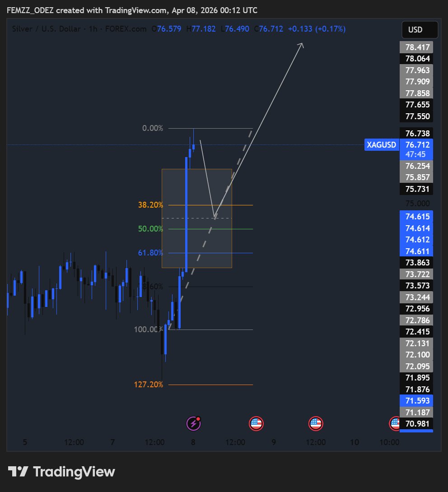Click the 76.254 price label

click(416, 166)
